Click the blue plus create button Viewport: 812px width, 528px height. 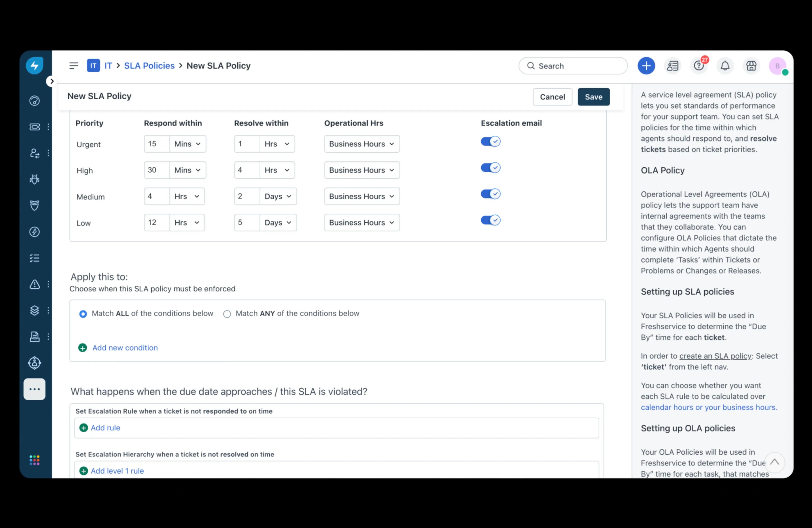point(646,66)
